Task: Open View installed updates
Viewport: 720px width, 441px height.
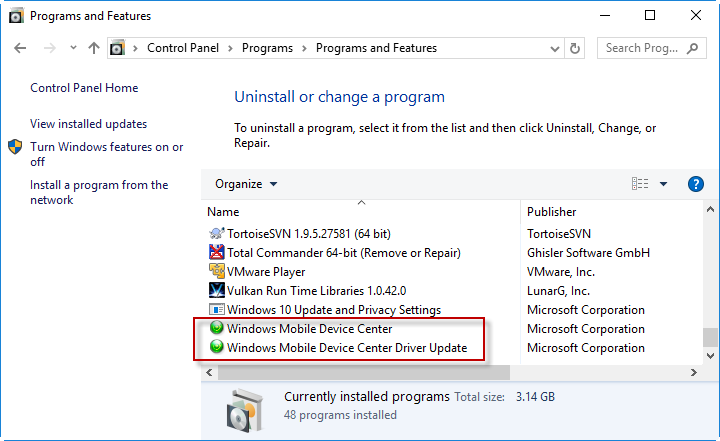Action: [x=89, y=124]
